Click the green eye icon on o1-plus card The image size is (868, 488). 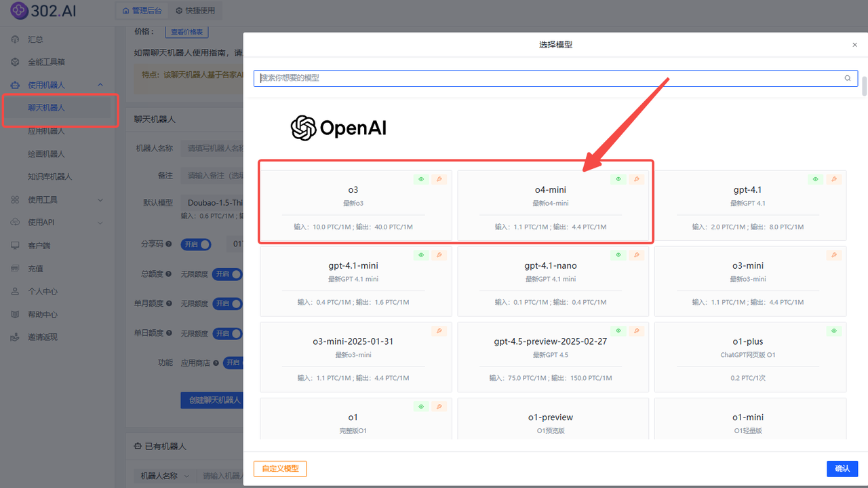pos(833,331)
